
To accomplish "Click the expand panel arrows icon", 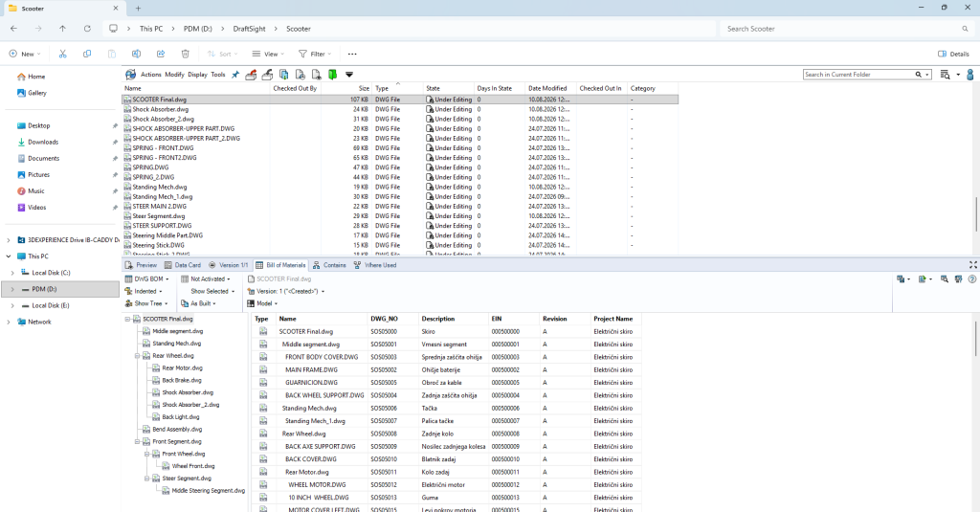I will tap(972, 265).
